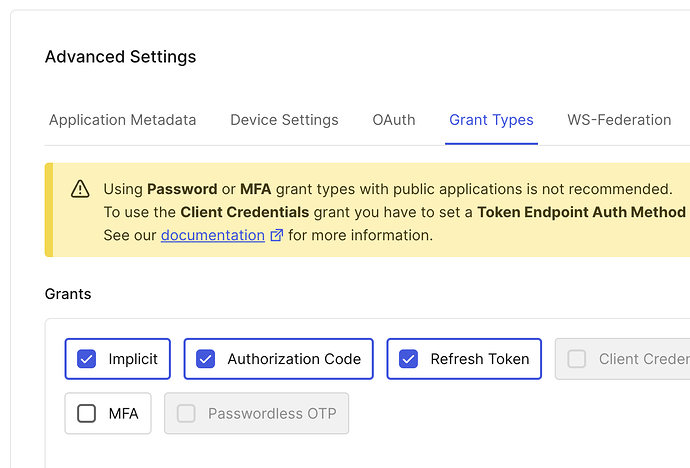Uncheck the Implicit grant checkbox
The image size is (690, 468).
pos(87,359)
